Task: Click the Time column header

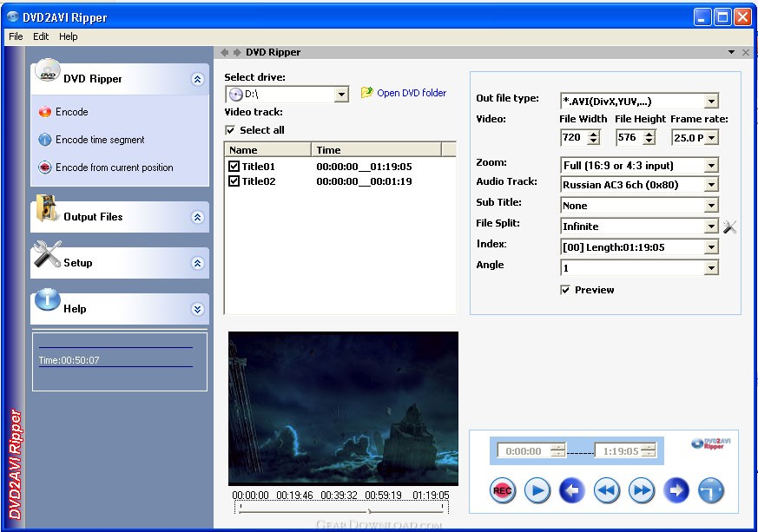Action: [x=377, y=150]
